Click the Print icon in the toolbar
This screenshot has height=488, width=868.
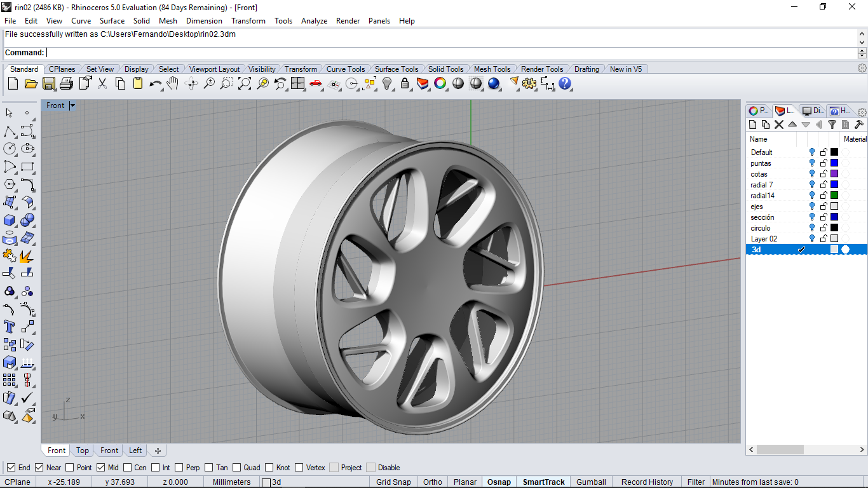click(x=67, y=83)
